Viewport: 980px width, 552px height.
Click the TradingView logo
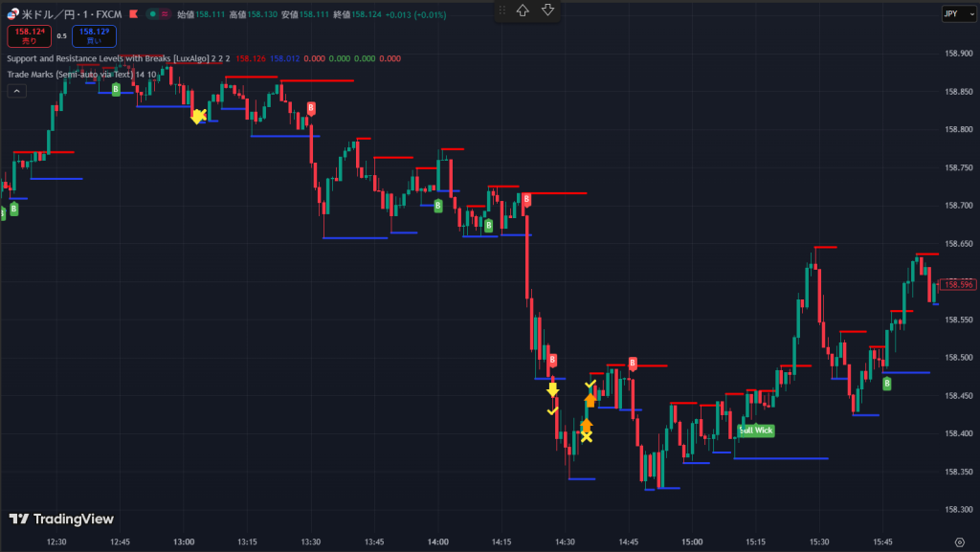61,519
